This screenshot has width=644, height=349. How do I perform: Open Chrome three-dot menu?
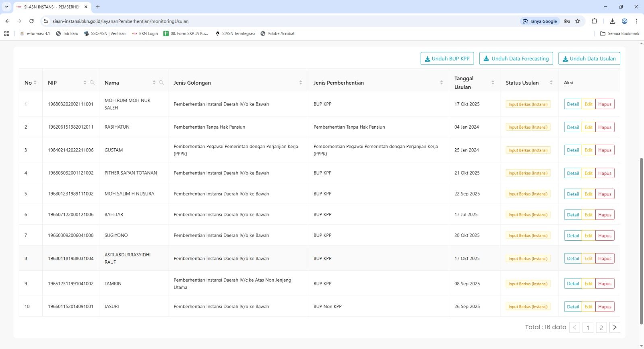(636, 21)
